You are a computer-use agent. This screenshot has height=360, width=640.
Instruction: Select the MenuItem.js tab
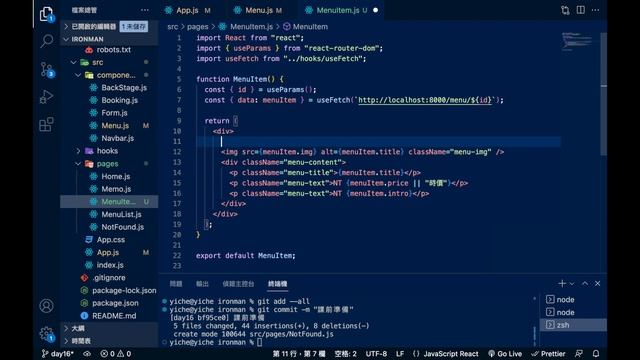tap(337, 11)
